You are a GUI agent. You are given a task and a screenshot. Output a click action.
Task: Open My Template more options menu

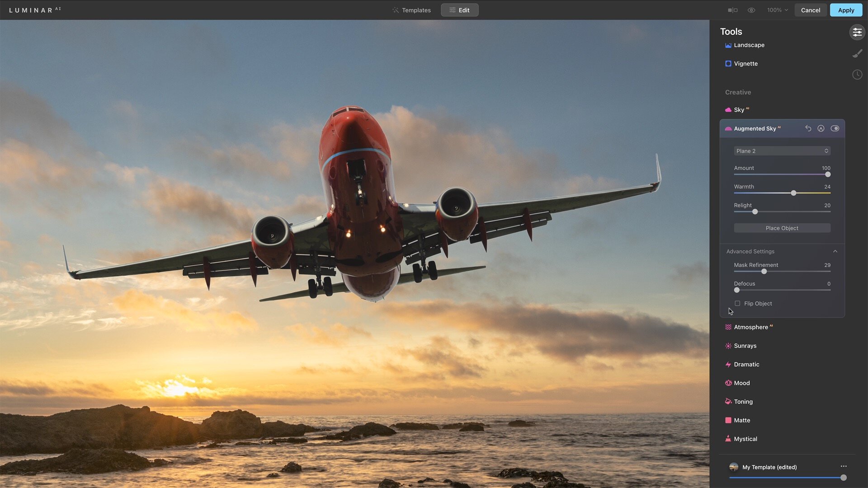point(843,466)
